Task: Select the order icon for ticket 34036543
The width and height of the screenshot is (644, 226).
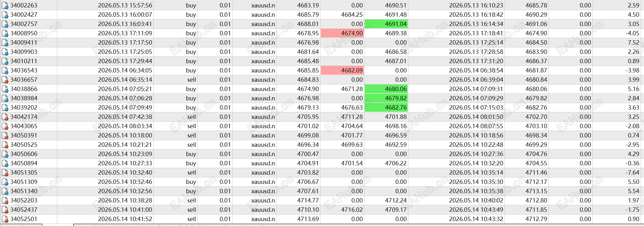Action: tap(5, 71)
